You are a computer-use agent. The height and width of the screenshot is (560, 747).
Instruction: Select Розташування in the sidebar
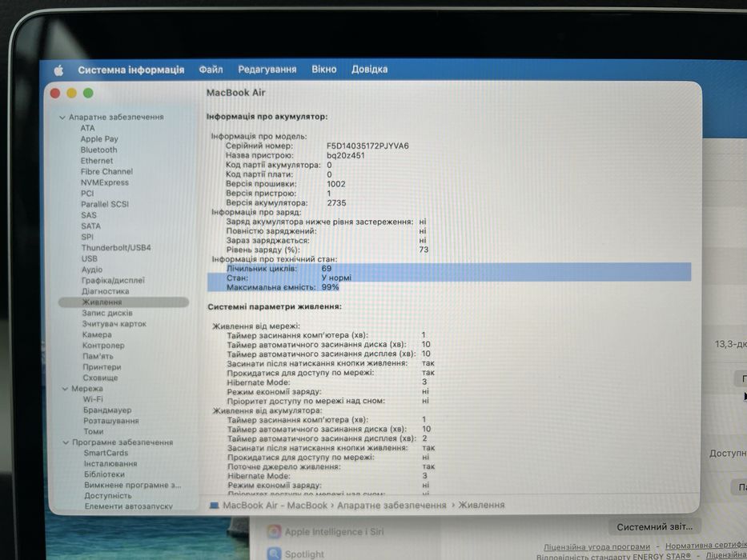(x=111, y=421)
